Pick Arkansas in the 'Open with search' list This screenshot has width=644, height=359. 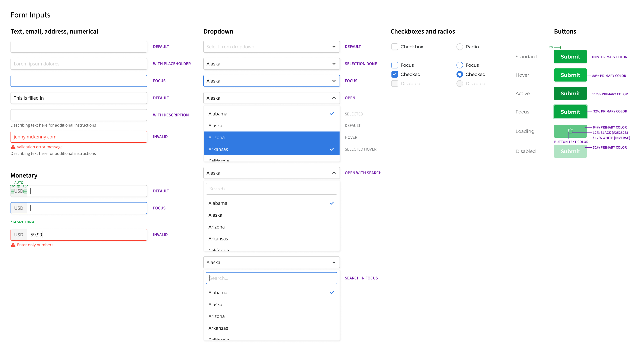point(272,239)
